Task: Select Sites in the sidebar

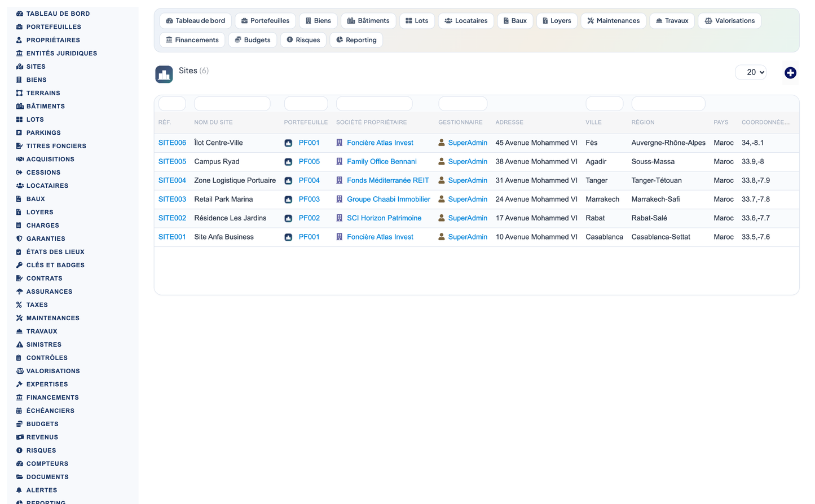Action: 36,67
